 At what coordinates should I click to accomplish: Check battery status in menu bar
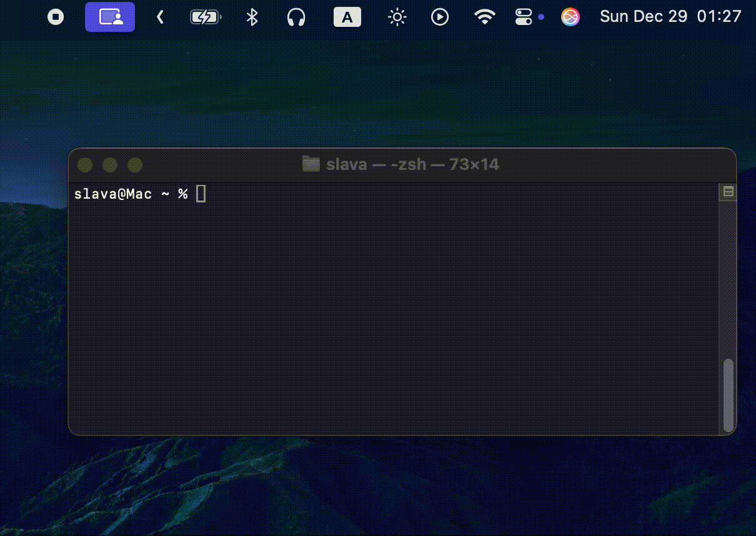[x=206, y=17]
